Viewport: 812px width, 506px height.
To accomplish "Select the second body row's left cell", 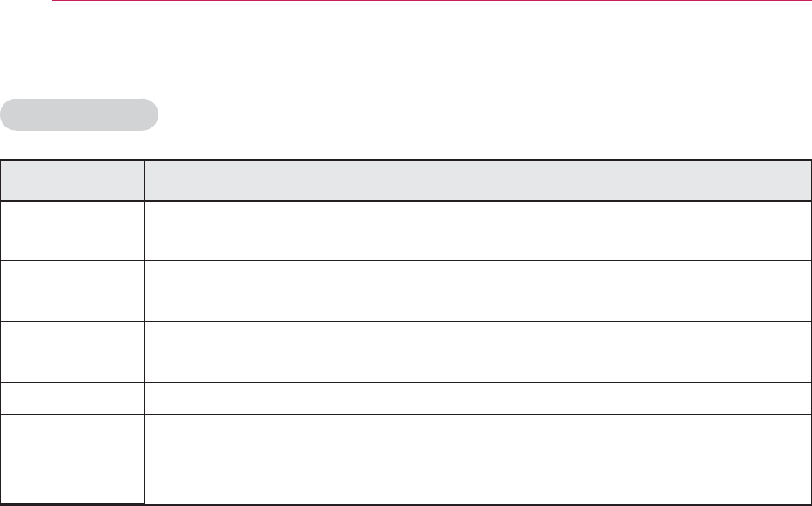I will [72, 290].
